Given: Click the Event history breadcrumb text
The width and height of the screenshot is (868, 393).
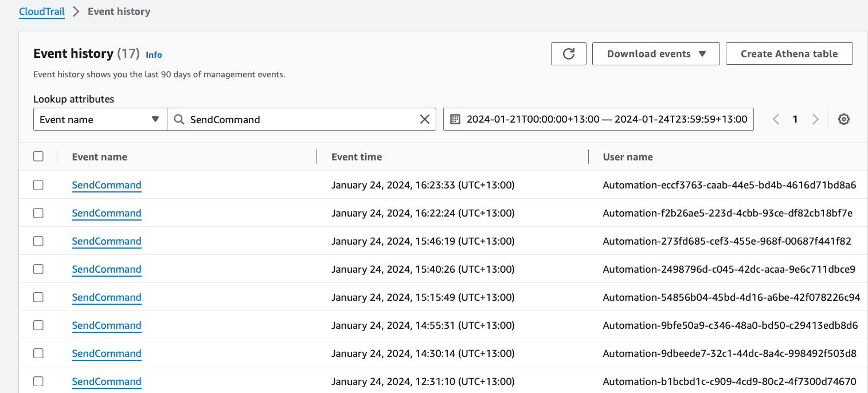Looking at the screenshot, I should tap(119, 11).
